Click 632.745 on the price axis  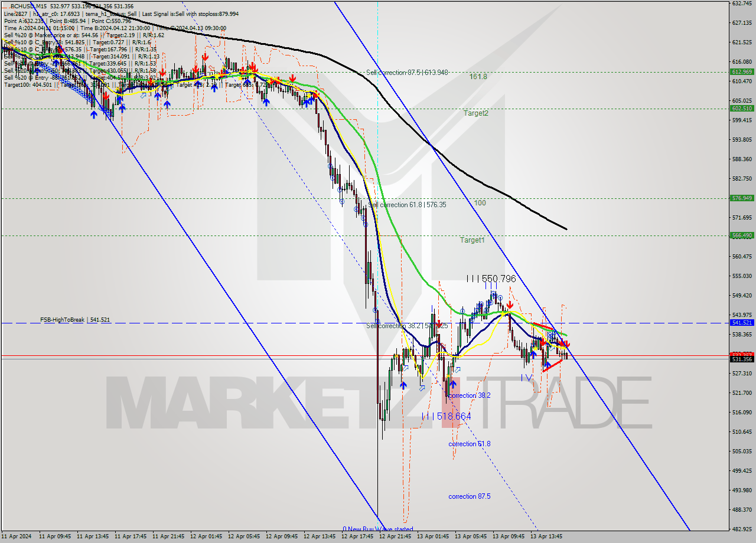(x=742, y=4)
